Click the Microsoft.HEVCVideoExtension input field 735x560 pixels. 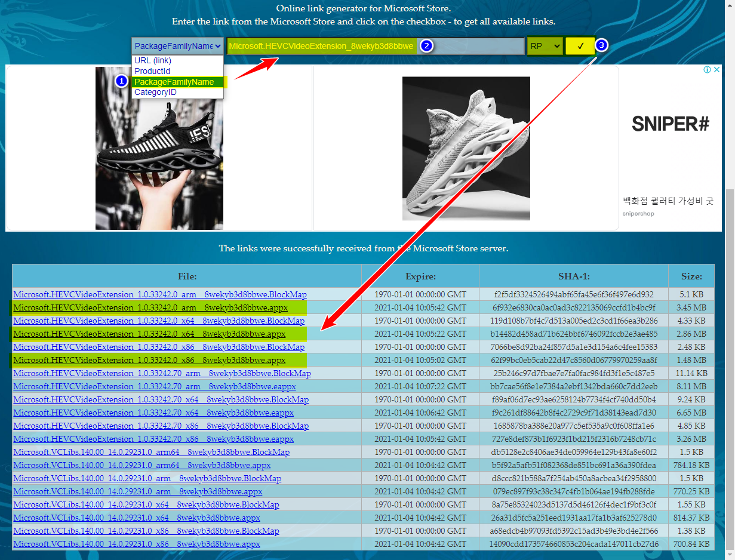(376, 46)
